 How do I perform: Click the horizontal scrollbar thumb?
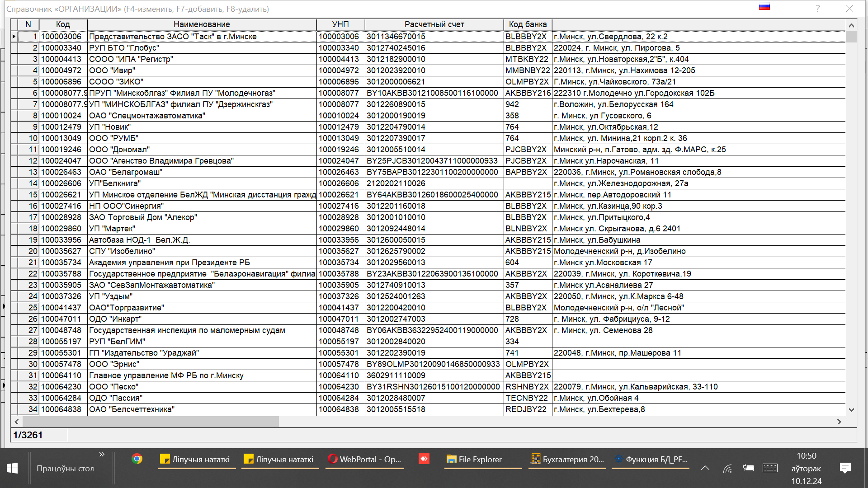pyautogui.click(x=151, y=422)
